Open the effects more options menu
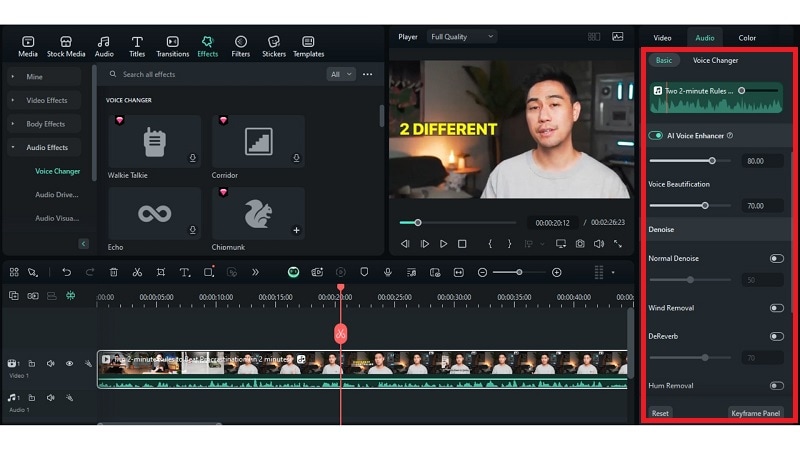This screenshot has height=450, width=800. [367, 74]
